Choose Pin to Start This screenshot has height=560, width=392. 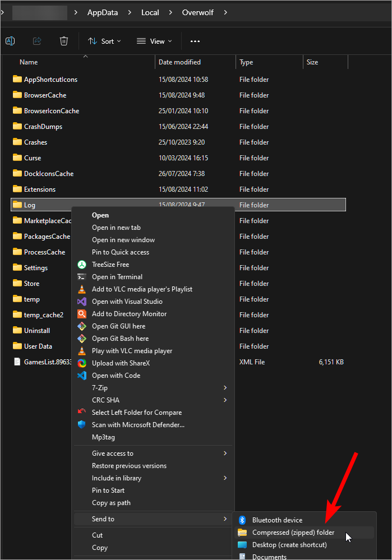(x=108, y=490)
